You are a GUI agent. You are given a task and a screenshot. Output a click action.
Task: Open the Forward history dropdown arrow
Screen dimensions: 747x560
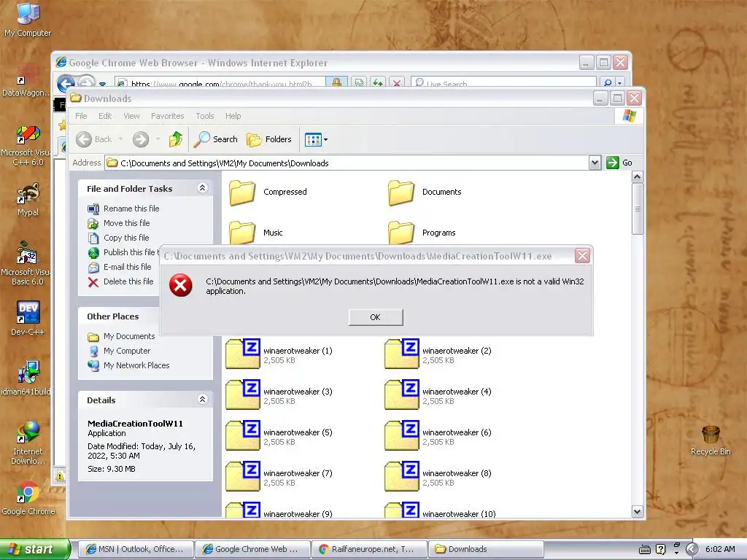158,139
